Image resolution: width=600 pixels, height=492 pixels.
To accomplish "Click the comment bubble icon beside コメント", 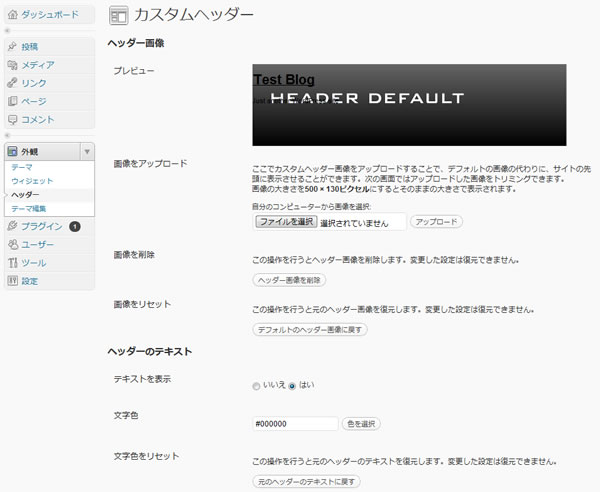I will [x=12, y=120].
